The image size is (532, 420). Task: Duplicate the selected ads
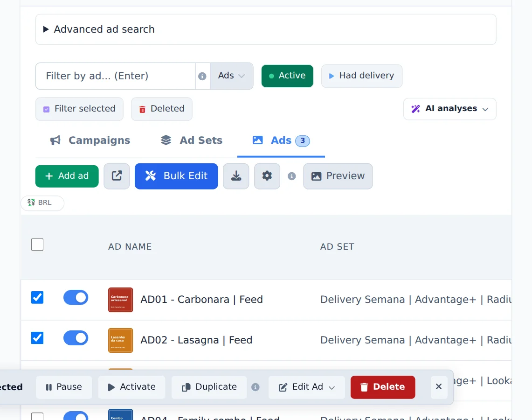click(209, 387)
